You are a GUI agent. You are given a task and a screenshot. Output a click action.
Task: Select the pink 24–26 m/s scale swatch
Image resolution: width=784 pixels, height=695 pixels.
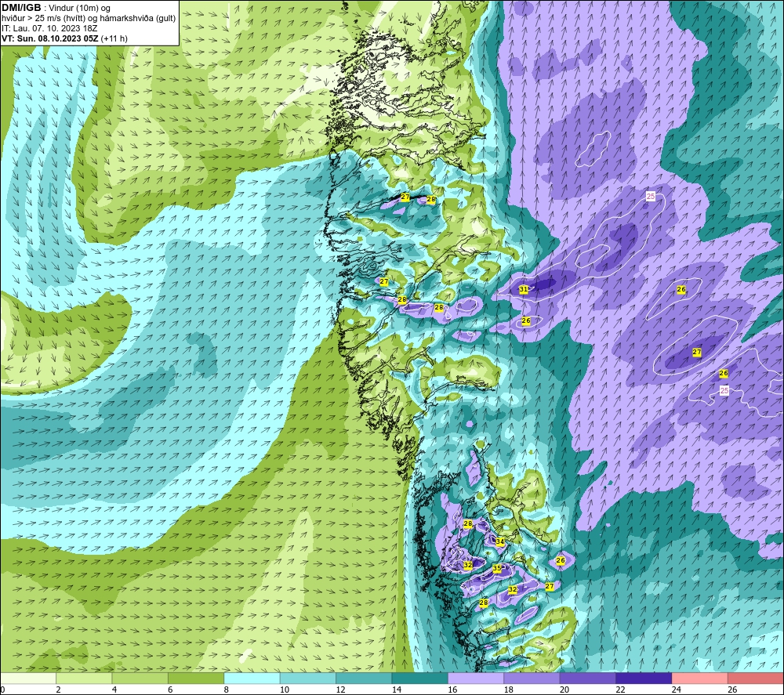coord(700,679)
